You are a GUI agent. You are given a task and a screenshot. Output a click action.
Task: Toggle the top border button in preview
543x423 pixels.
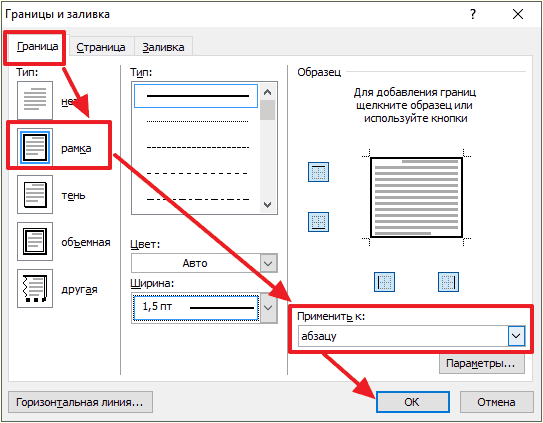318,172
